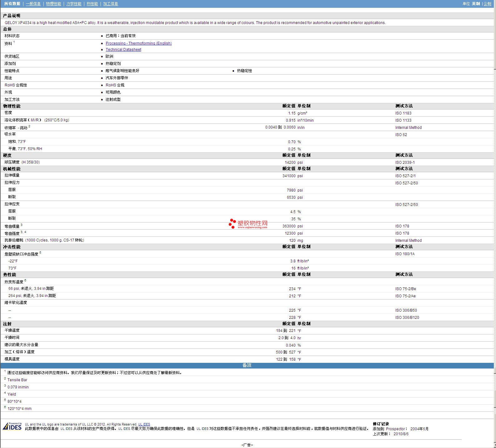
Task: Click the 干燥温度 row label
Action: point(12,330)
